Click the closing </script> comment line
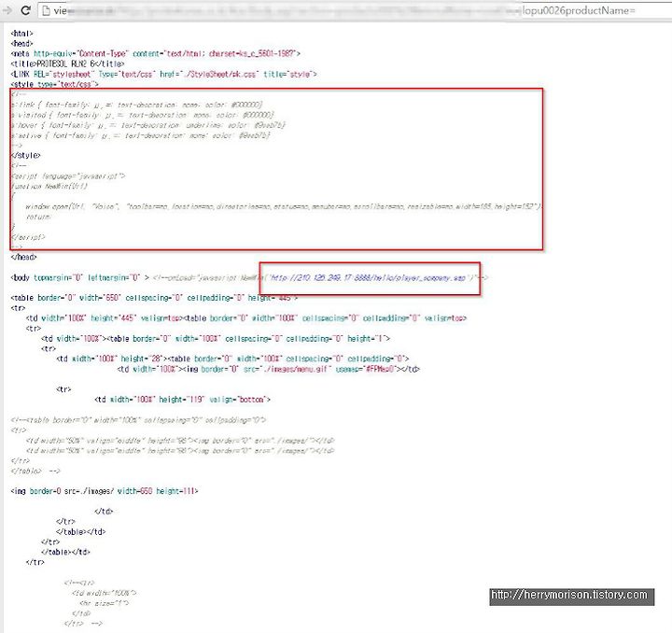 pos(28,237)
